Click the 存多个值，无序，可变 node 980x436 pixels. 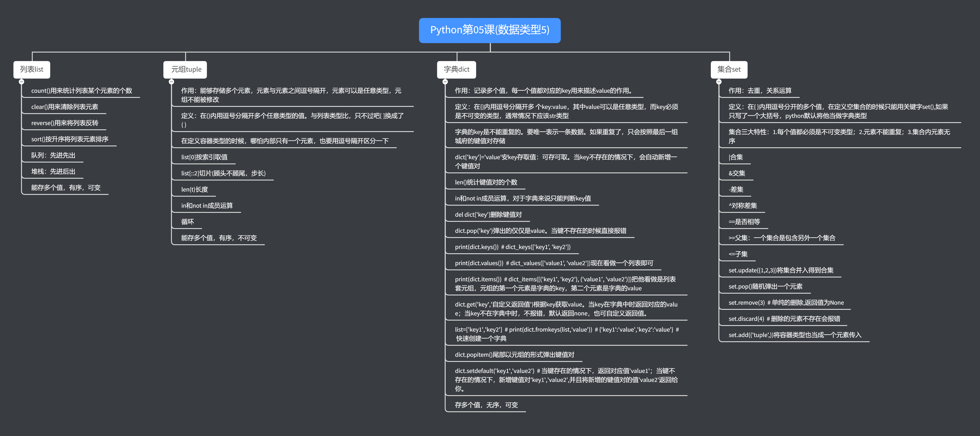tap(486, 405)
